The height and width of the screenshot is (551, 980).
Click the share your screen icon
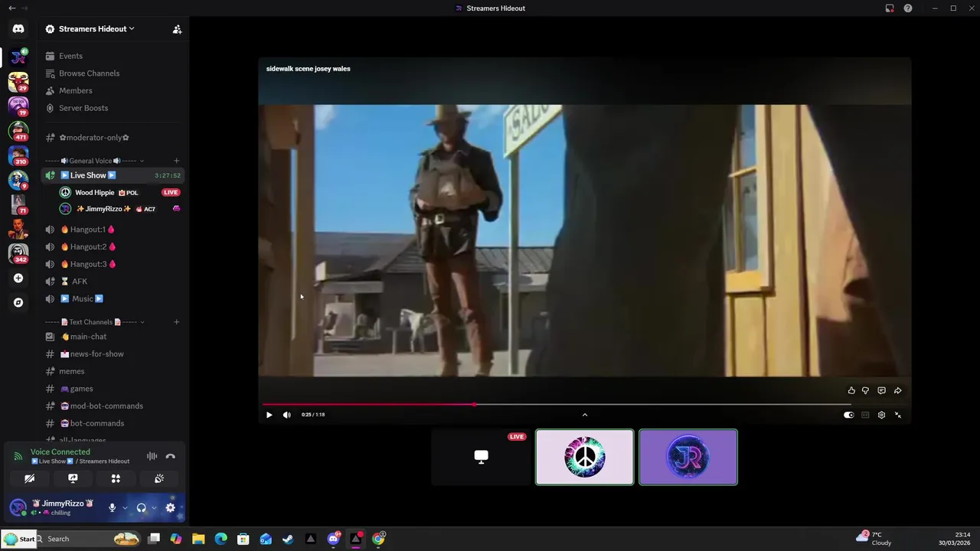point(73,478)
